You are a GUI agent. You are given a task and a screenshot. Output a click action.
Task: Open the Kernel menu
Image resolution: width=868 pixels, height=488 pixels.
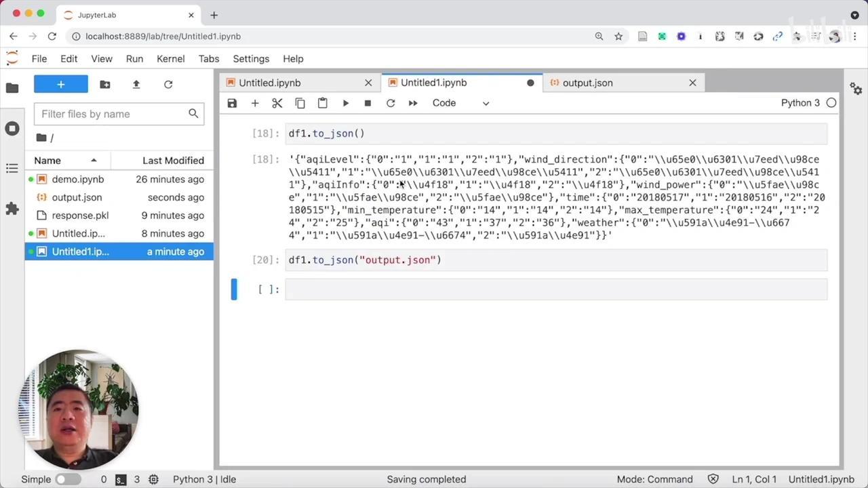point(170,59)
